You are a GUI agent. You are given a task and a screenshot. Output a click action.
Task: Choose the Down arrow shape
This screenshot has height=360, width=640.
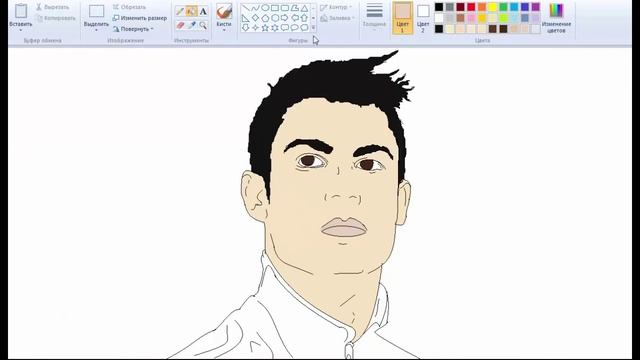tap(245, 28)
